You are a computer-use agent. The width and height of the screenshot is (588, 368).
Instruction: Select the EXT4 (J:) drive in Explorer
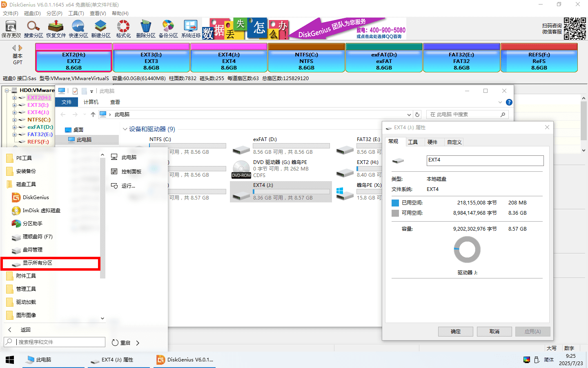[281, 192]
